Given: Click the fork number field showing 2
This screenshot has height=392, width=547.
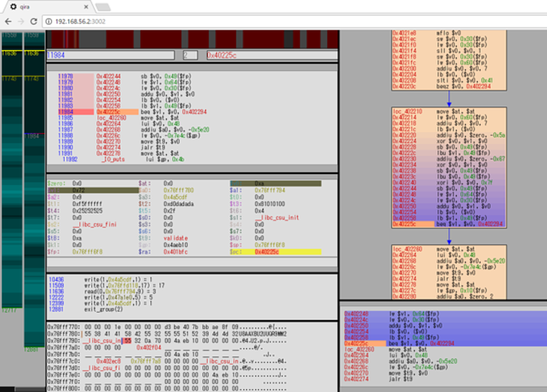Looking at the screenshot, I should (190, 55).
